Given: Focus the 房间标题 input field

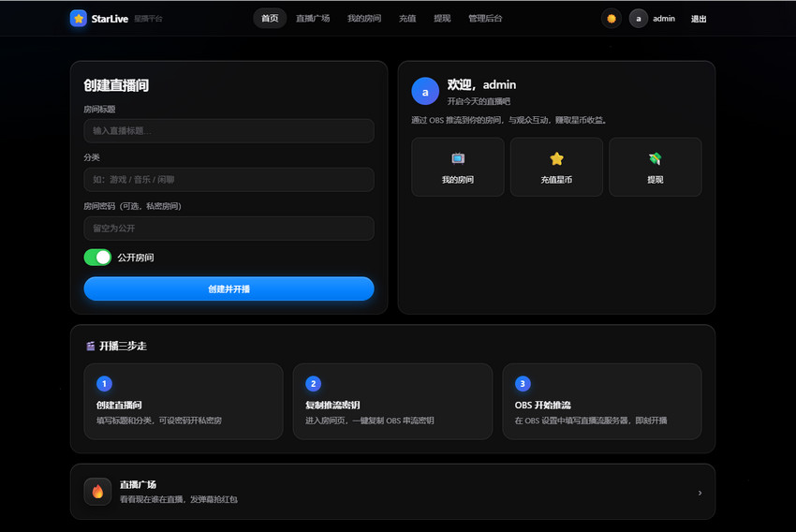Looking at the screenshot, I should click(x=228, y=131).
